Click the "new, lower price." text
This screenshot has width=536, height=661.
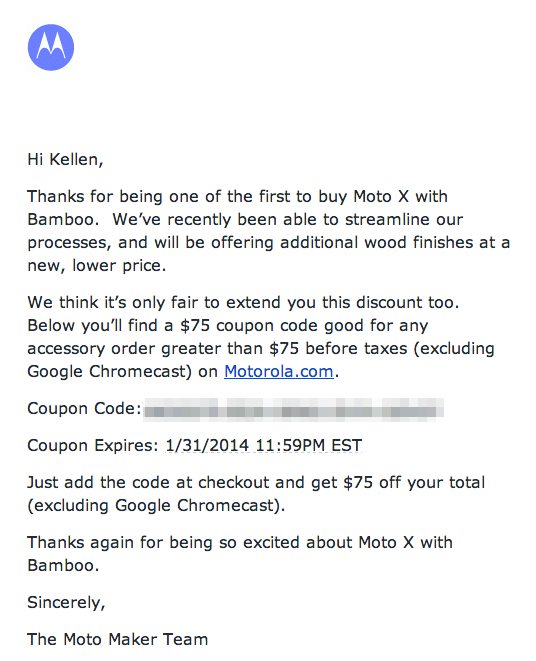point(97,266)
